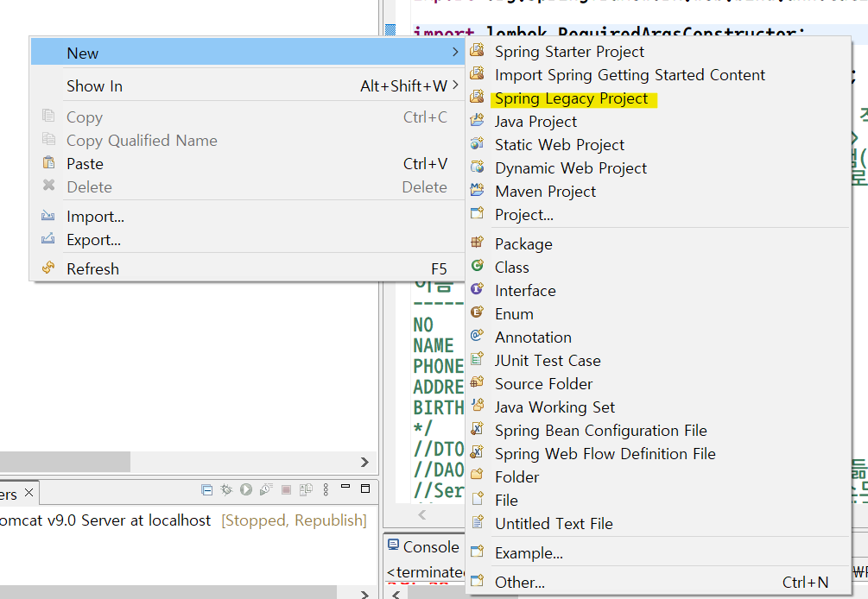
Task: Publish to the server icon
Action: tap(306, 489)
